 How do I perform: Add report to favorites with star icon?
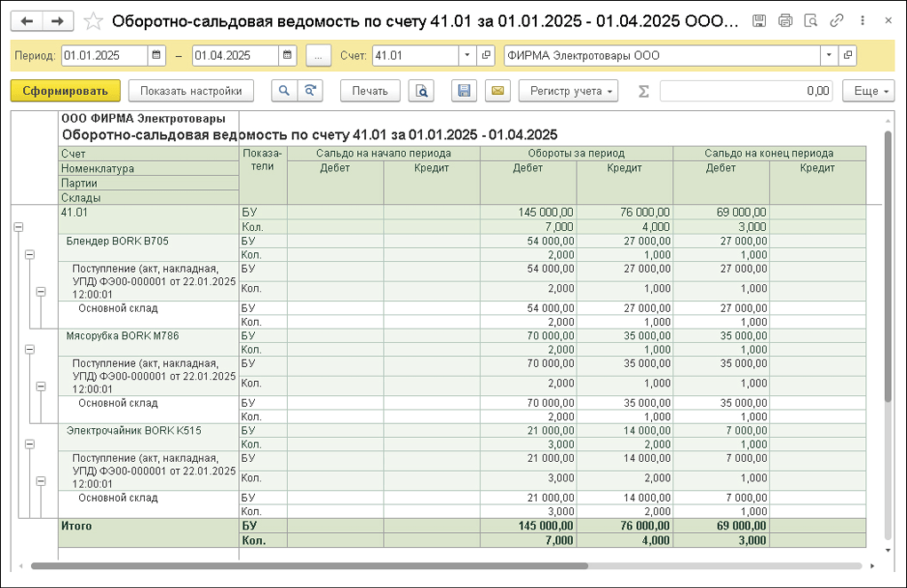93,21
